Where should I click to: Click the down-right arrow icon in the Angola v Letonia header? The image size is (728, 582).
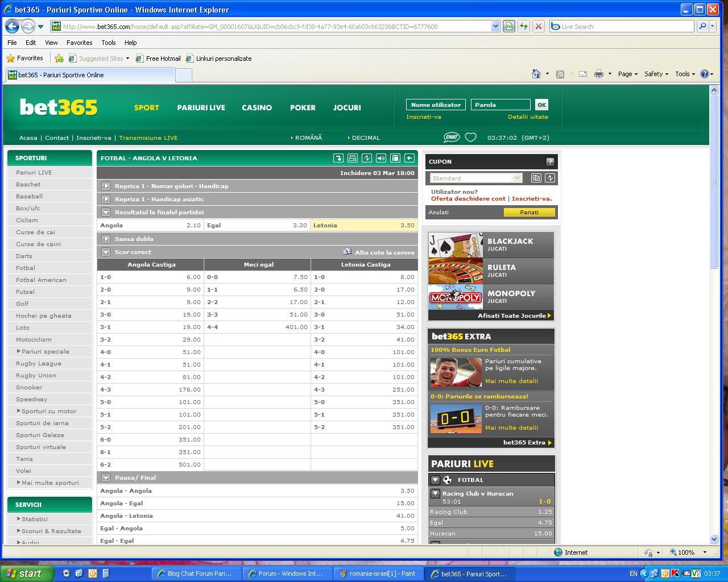pyautogui.click(x=338, y=158)
